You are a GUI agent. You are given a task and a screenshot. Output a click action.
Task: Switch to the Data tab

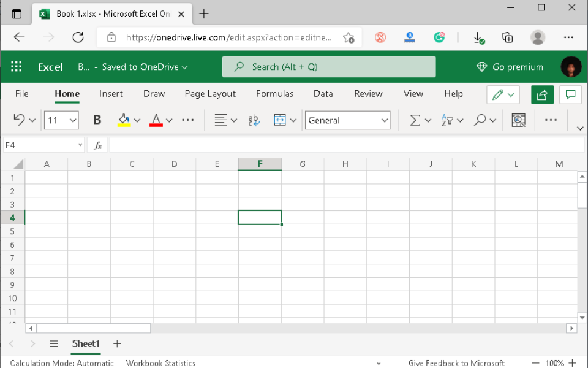(x=323, y=94)
